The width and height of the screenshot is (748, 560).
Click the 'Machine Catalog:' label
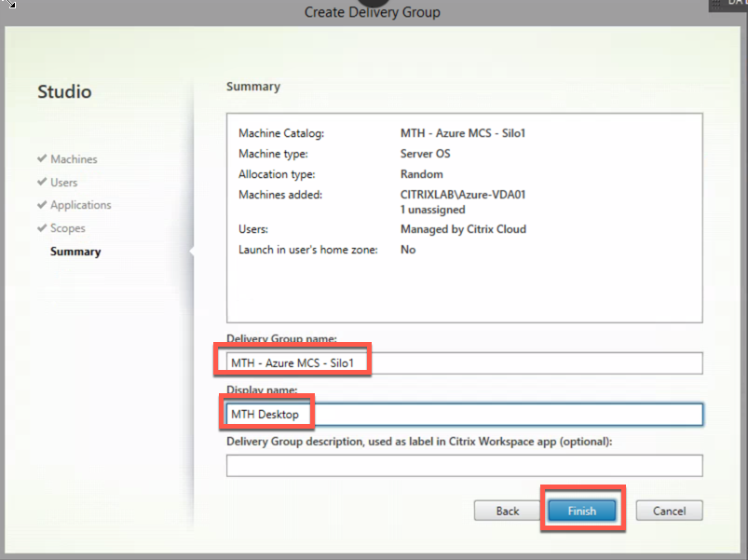click(x=281, y=133)
